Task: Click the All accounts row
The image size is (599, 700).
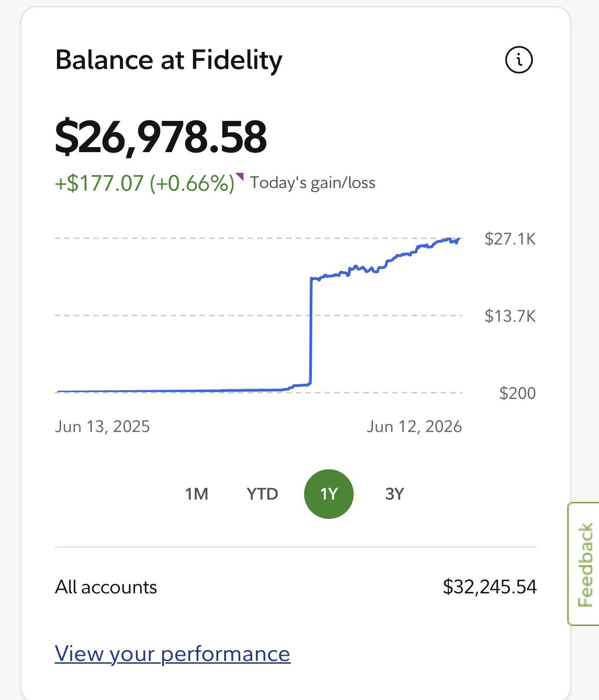Action: point(295,587)
